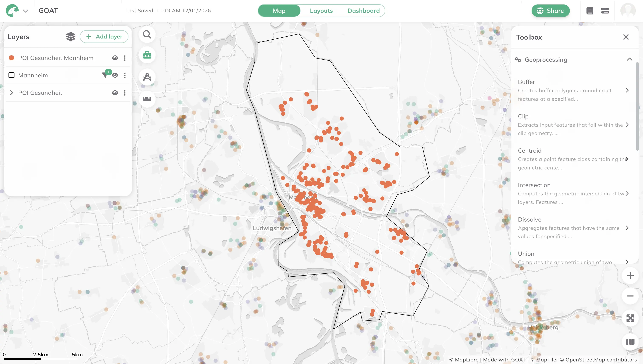Open the measure ruler tool

(147, 99)
